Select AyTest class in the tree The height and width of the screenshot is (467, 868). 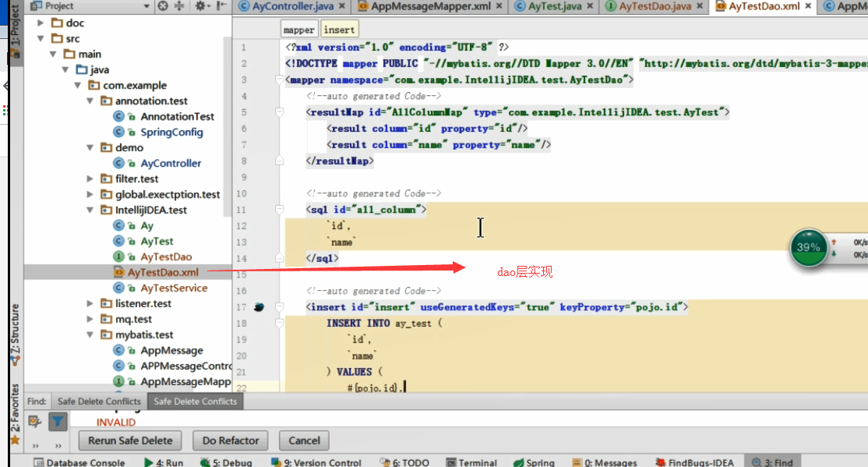(x=157, y=241)
